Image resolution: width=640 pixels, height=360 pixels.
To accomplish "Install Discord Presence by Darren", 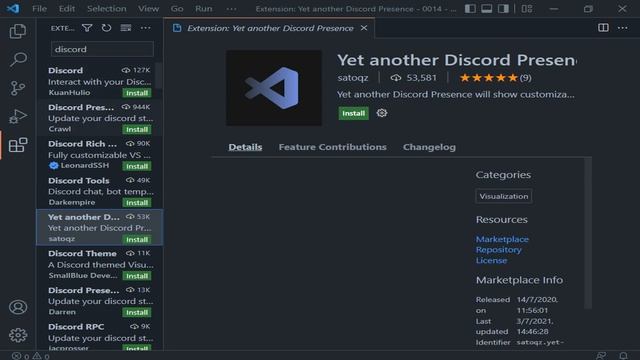I will 137,312.
